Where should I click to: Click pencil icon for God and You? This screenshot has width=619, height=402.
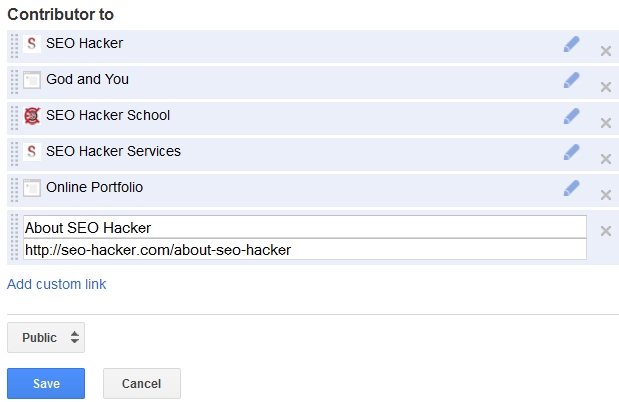(x=571, y=80)
